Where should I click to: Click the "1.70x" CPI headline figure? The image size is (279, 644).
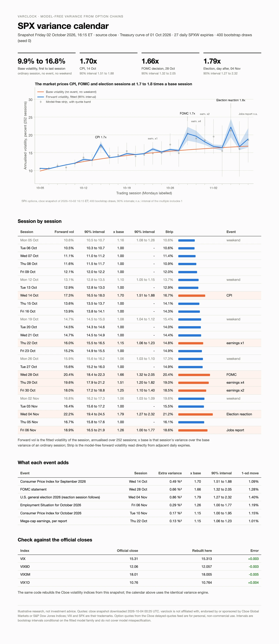[x=88, y=61]
